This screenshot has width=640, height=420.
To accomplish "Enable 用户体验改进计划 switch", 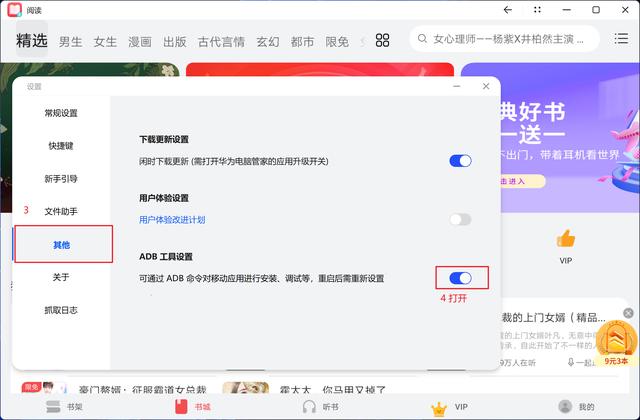I will [460, 220].
